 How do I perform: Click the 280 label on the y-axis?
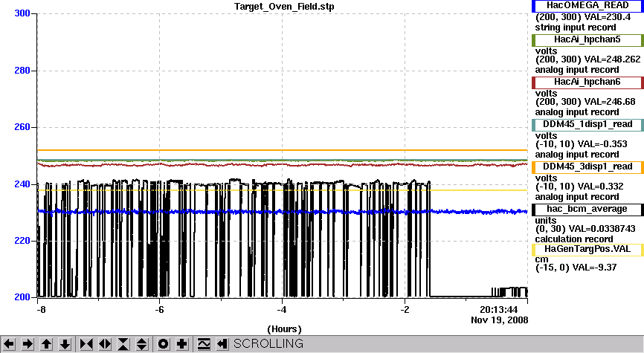click(22, 70)
